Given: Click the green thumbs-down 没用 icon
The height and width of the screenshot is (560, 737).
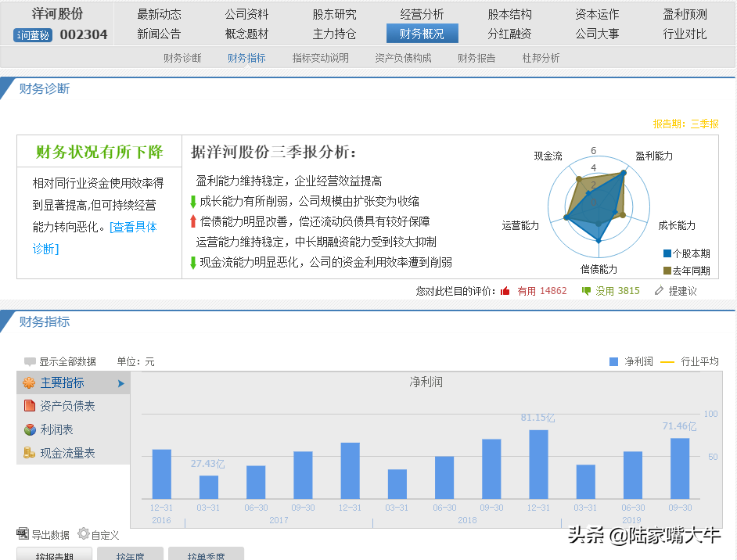Looking at the screenshot, I should point(586,291).
